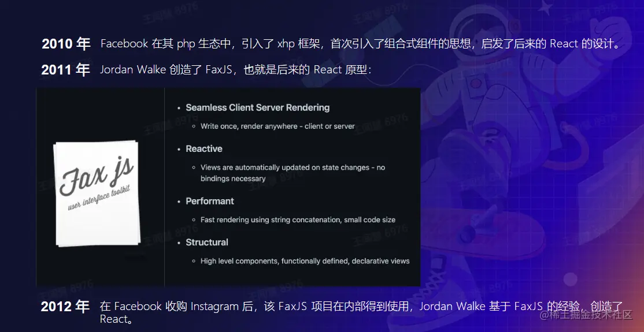Click the Fax js logo image
The image size is (644, 332).
pyautogui.click(x=97, y=193)
